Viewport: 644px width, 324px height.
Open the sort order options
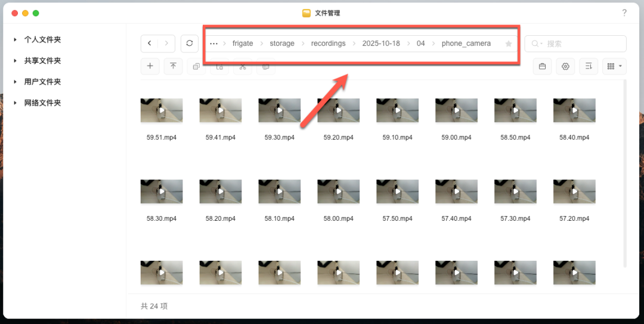pyautogui.click(x=589, y=66)
